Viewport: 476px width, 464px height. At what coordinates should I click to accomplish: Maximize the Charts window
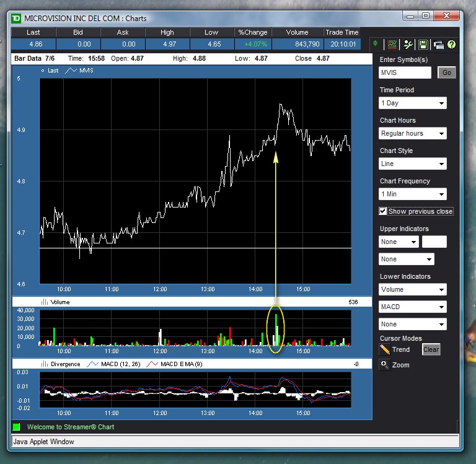(426, 15)
